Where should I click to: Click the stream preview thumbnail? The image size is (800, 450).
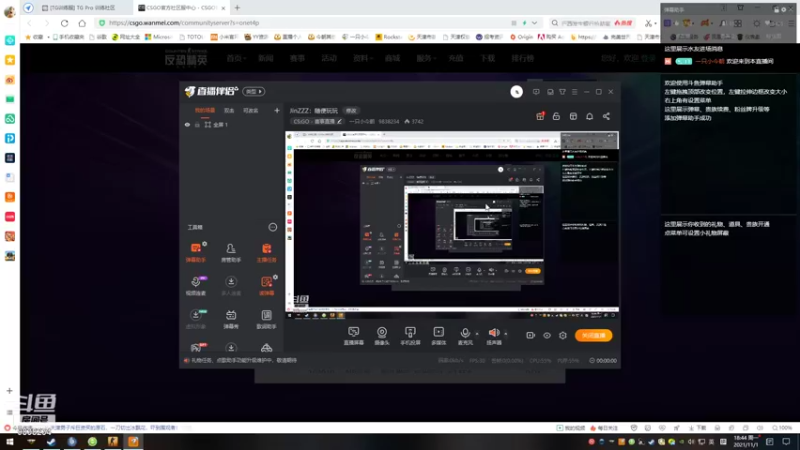(x=452, y=225)
